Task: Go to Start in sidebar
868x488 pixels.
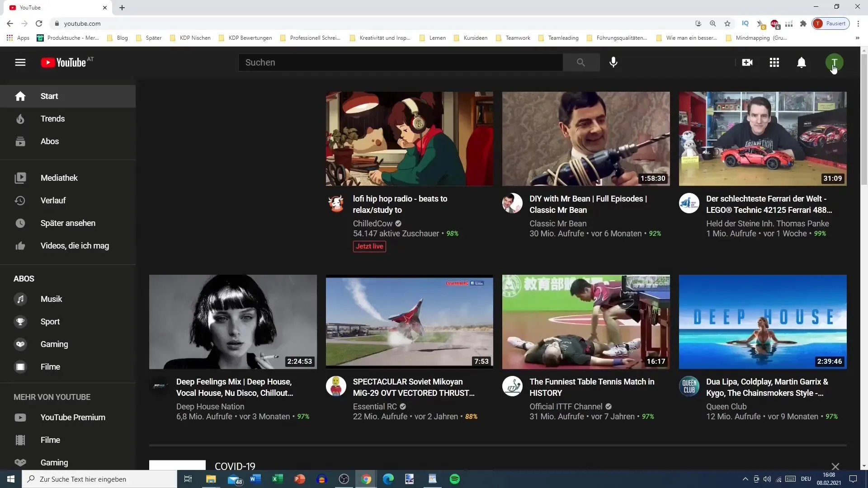Action: pyautogui.click(x=68, y=96)
